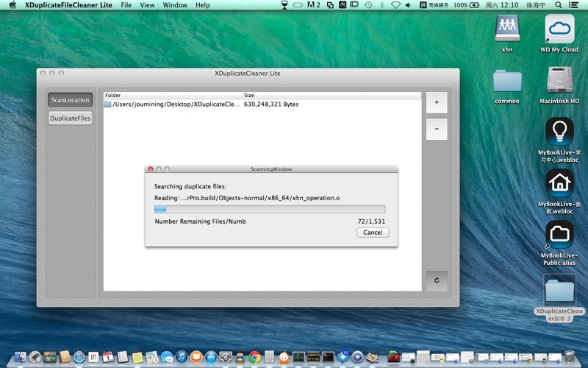
Task: Open the View menu
Action: [x=147, y=5]
